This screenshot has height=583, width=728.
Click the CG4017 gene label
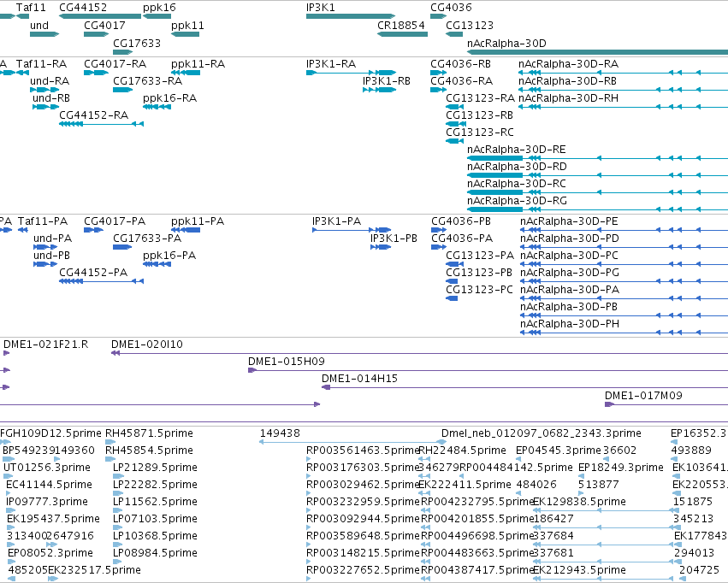coord(104,26)
